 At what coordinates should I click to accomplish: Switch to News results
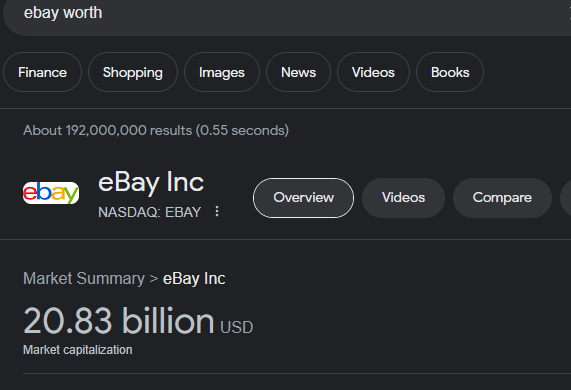click(298, 72)
